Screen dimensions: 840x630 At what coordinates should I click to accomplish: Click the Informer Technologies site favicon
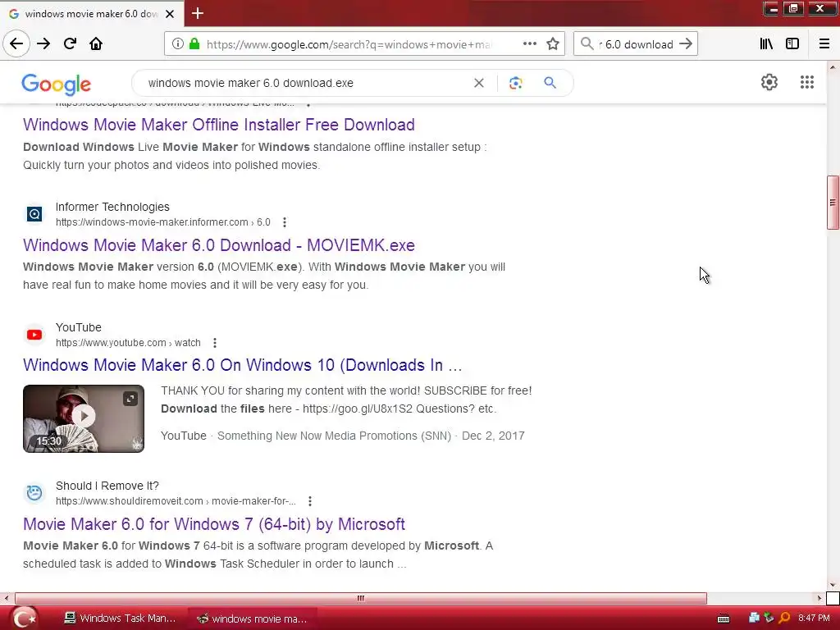point(34,214)
